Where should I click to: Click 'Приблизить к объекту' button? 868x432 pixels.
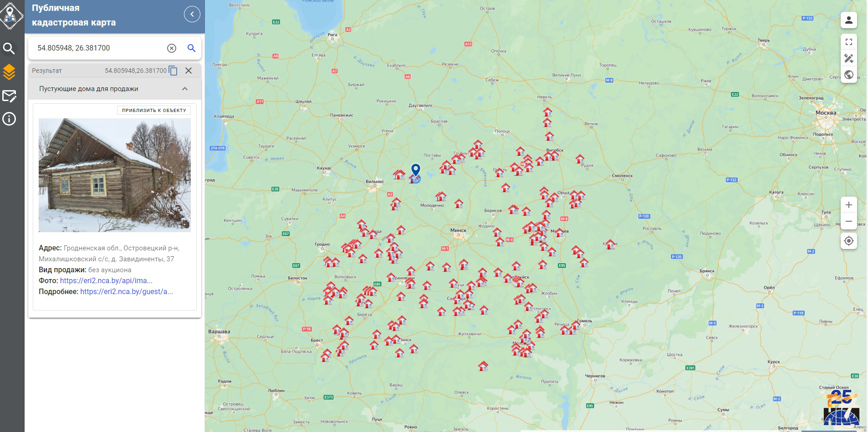[154, 110]
